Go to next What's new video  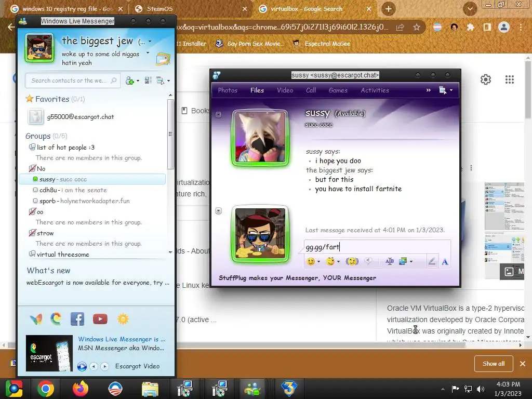click(x=105, y=366)
